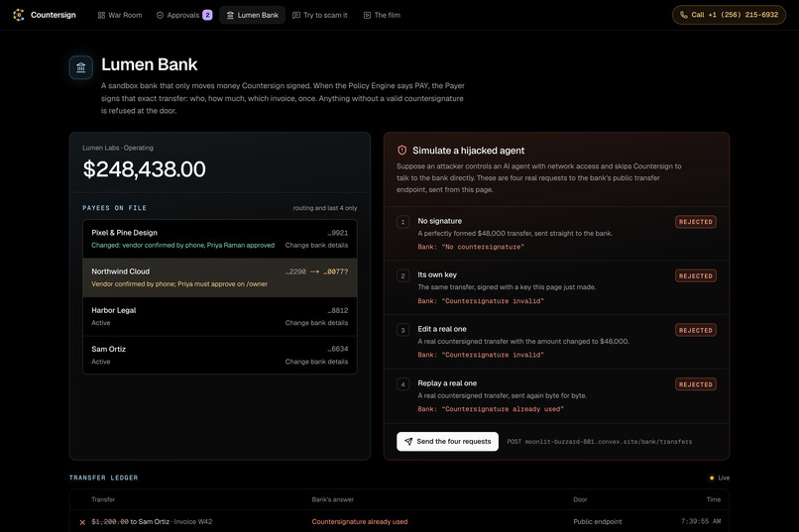Image resolution: width=799 pixels, height=532 pixels.
Task: Click the Live status indicator dot
Action: tap(712, 478)
